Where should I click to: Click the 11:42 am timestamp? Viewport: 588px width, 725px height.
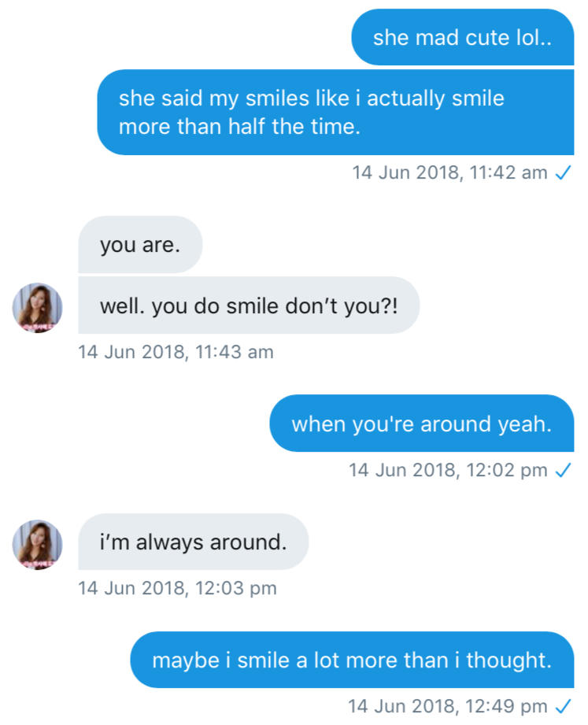tap(449, 174)
